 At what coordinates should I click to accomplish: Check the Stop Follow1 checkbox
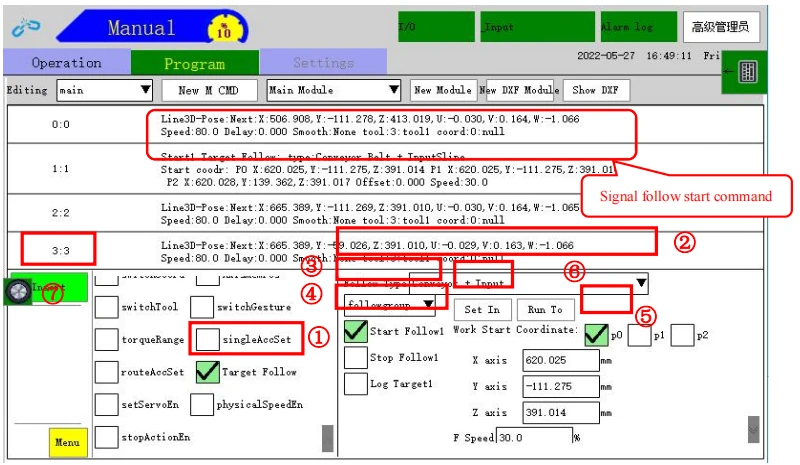click(356, 358)
